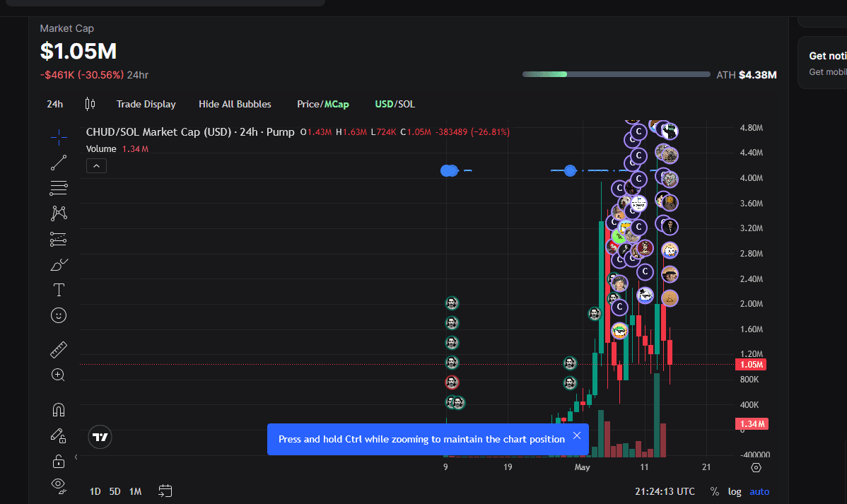
Task: Set chart range to 1D
Action: click(95, 491)
